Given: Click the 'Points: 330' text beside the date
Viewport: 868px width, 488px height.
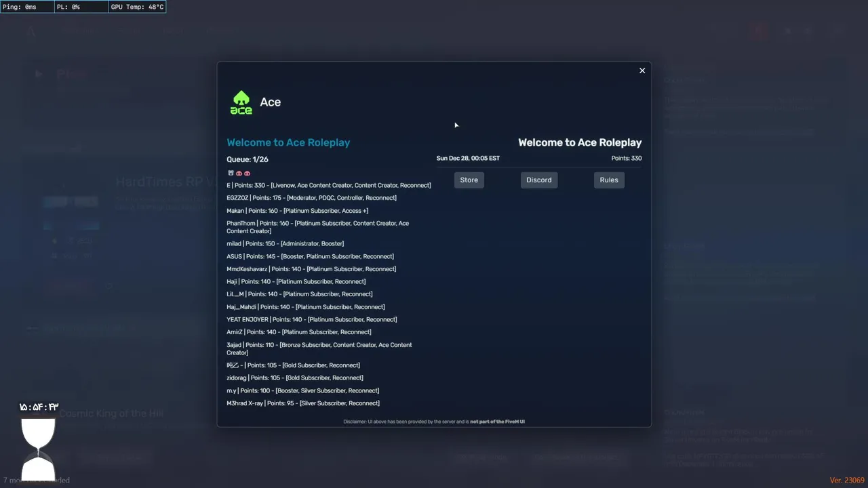Looking at the screenshot, I should 627,159.
